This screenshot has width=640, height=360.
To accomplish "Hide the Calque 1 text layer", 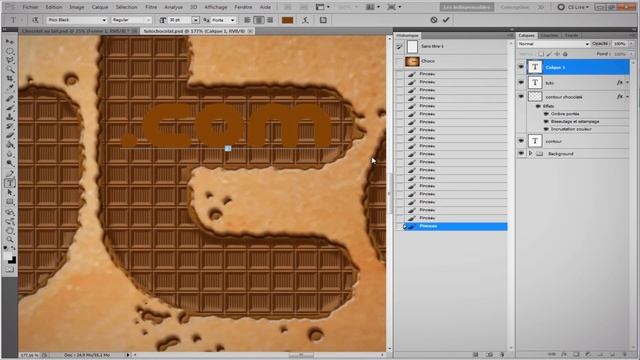I will [x=521, y=67].
